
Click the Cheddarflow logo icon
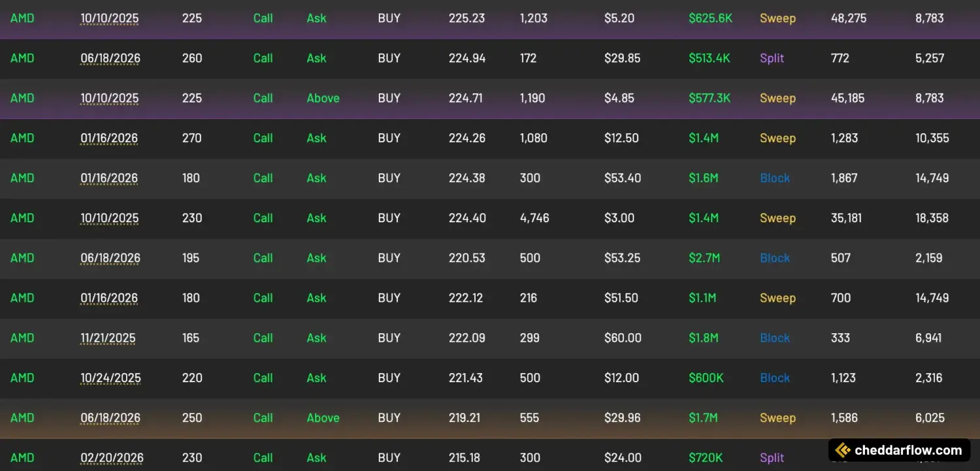coord(843,450)
